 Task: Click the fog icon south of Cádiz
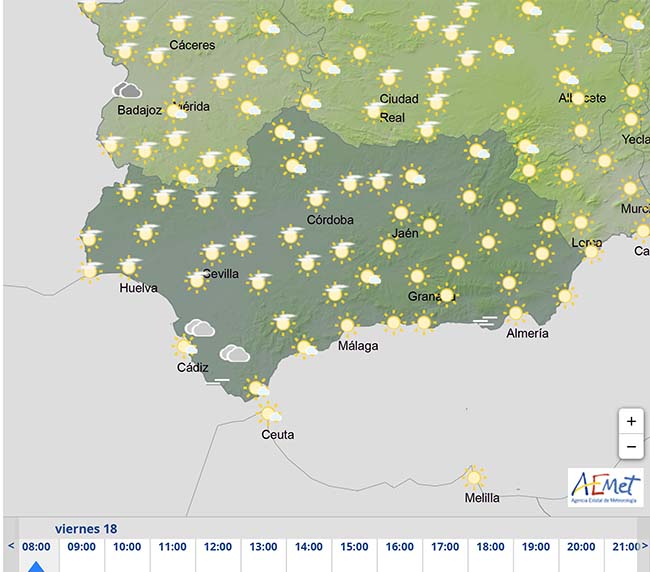(x=218, y=381)
